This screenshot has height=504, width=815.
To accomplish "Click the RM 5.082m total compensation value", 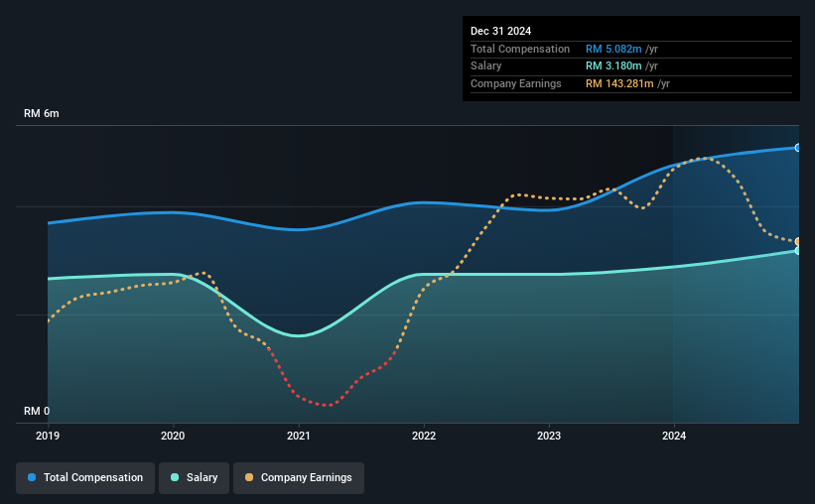I will coord(613,49).
